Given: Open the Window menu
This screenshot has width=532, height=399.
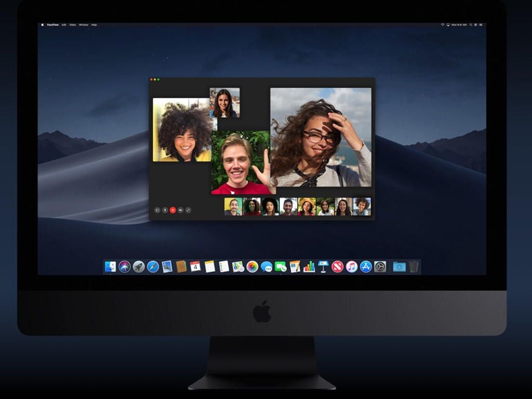Looking at the screenshot, I should [x=84, y=25].
